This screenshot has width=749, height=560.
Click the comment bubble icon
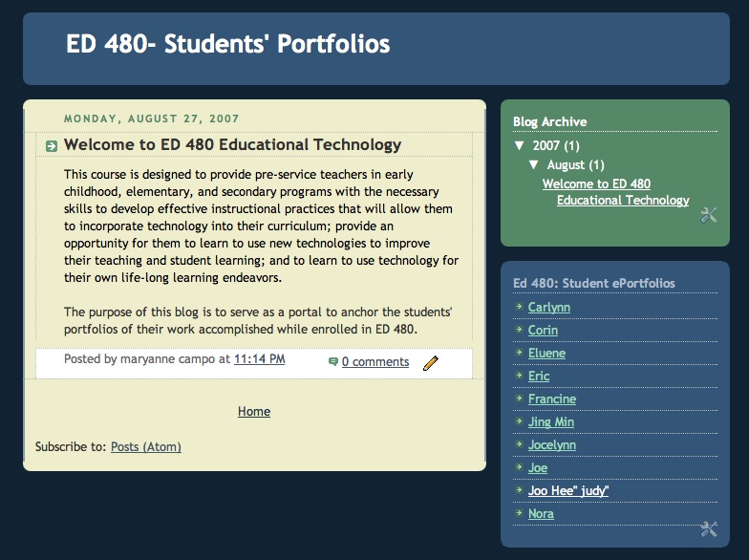click(332, 362)
